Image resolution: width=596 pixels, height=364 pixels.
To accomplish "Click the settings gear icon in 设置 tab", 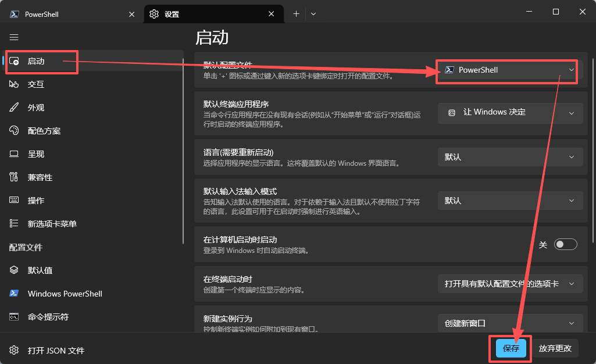I will click(154, 14).
